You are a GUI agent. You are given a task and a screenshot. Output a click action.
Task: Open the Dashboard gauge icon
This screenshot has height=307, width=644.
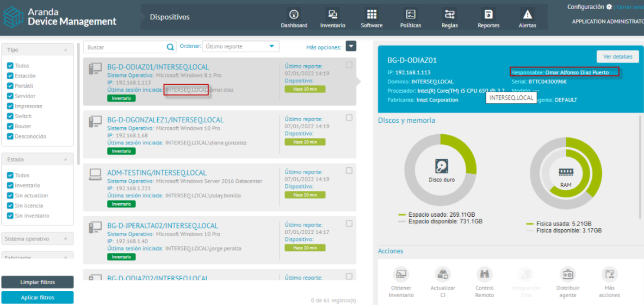[294, 14]
